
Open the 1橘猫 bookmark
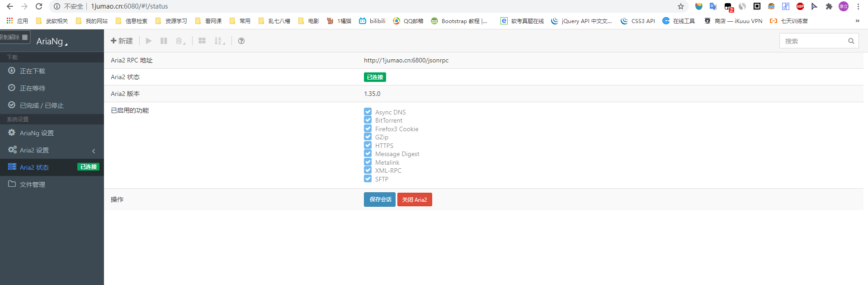tap(339, 21)
